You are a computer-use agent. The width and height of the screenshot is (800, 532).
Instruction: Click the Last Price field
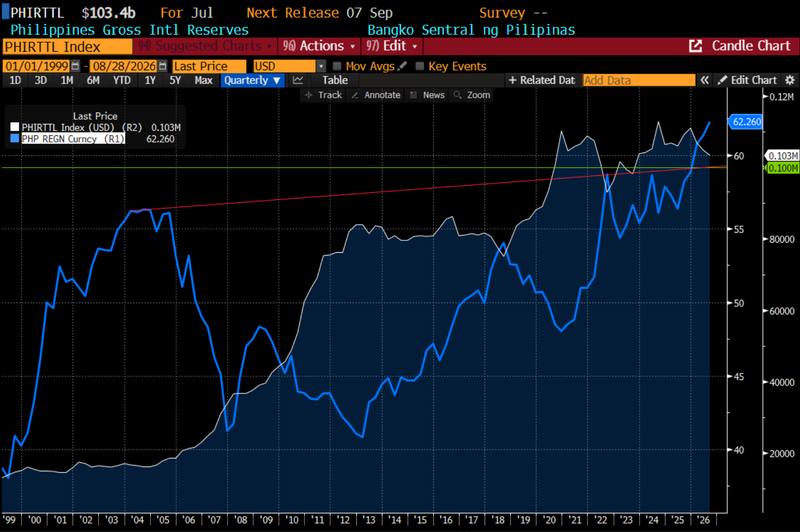209,66
